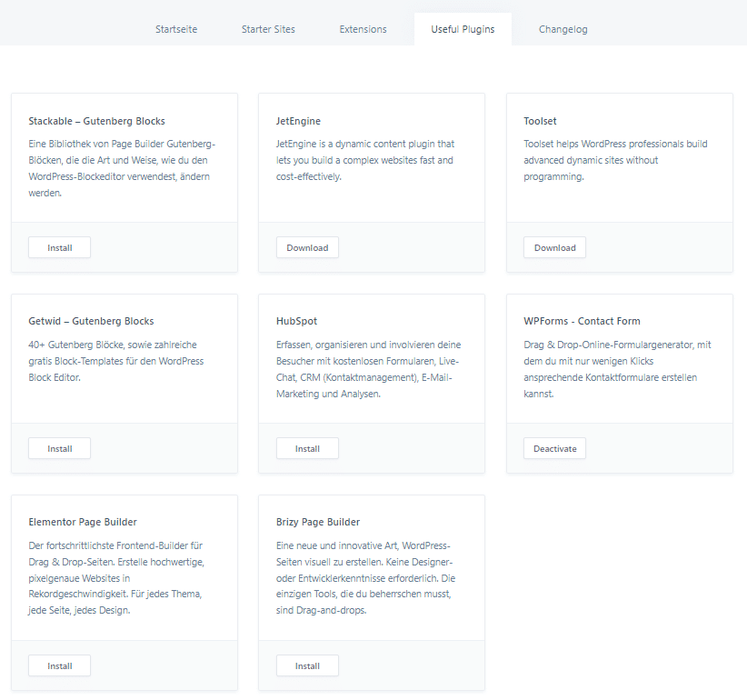
Task: Click the Elementor description 'Der fortschrittlichste Frontend-Builder'
Action: [116, 577]
